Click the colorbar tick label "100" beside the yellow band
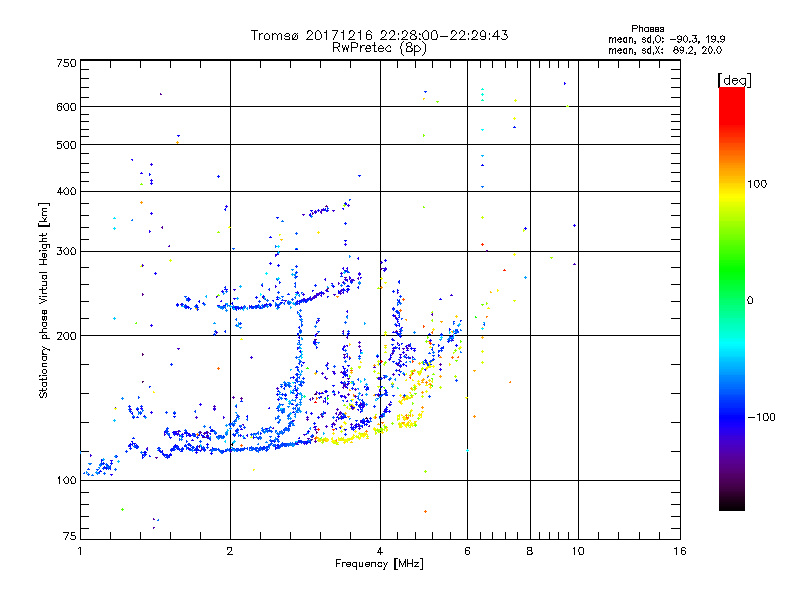The height and width of the screenshot is (600, 800). click(757, 184)
